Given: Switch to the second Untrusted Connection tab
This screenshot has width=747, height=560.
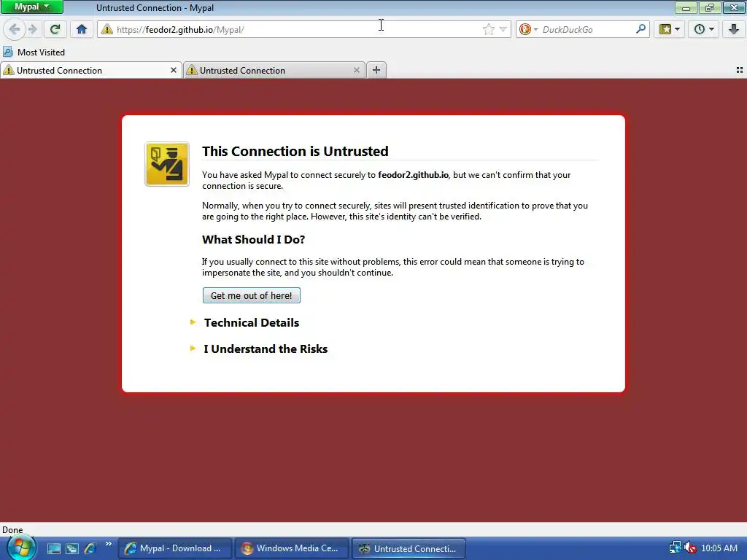Looking at the screenshot, I should [x=274, y=71].
